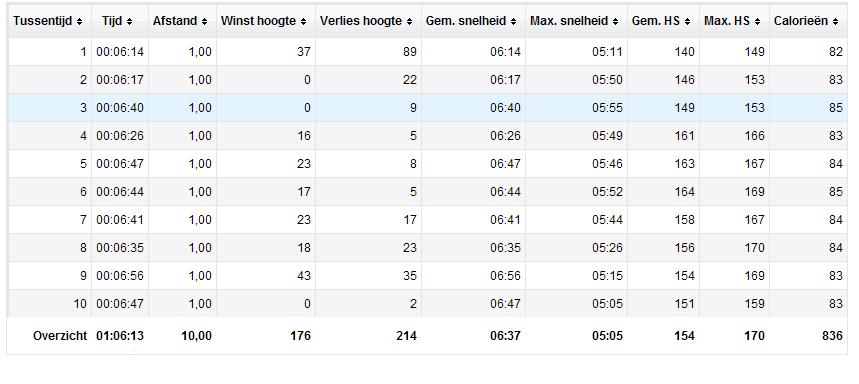Viewport: 859px width, 384px height.
Task: Click sort arrows next to Tijd header
Action: (x=129, y=22)
